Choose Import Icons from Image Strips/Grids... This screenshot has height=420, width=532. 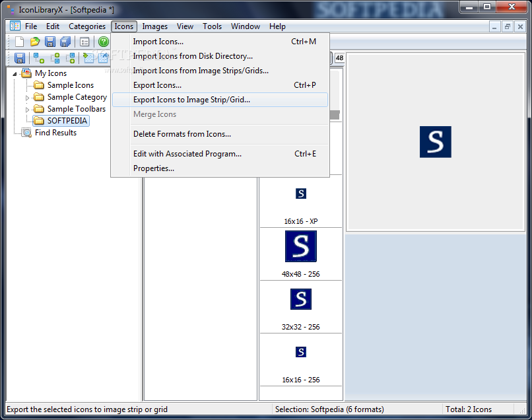[220, 71]
